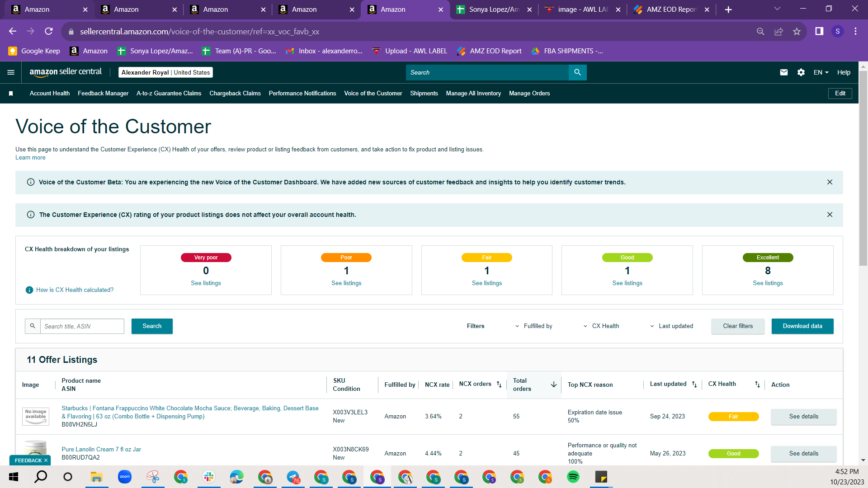
Task: Dismiss the Voice of the Customer Beta banner
Action: coord(830,182)
